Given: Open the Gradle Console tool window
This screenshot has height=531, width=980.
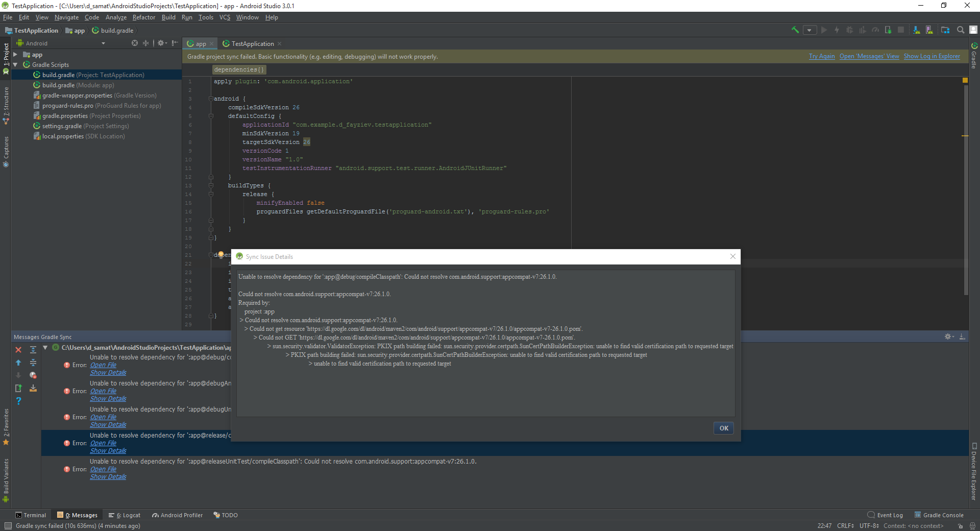Looking at the screenshot, I should tap(939, 515).
